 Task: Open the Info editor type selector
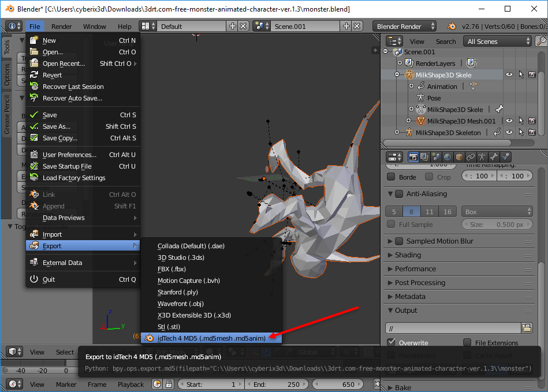point(14,26)
